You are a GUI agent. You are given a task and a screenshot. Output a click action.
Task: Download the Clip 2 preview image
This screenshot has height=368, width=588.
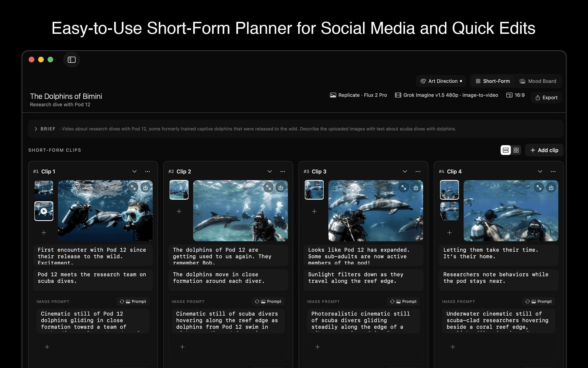tap(281, 187)
